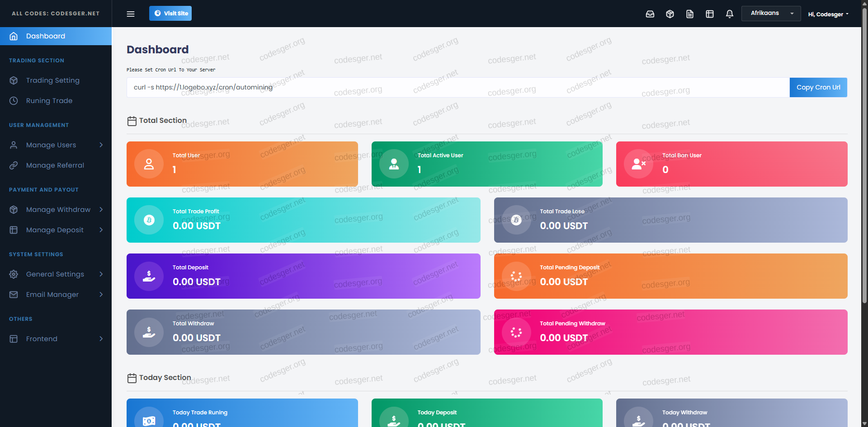Open the Hi, Codesger user menu

click(x=828, y=14)
